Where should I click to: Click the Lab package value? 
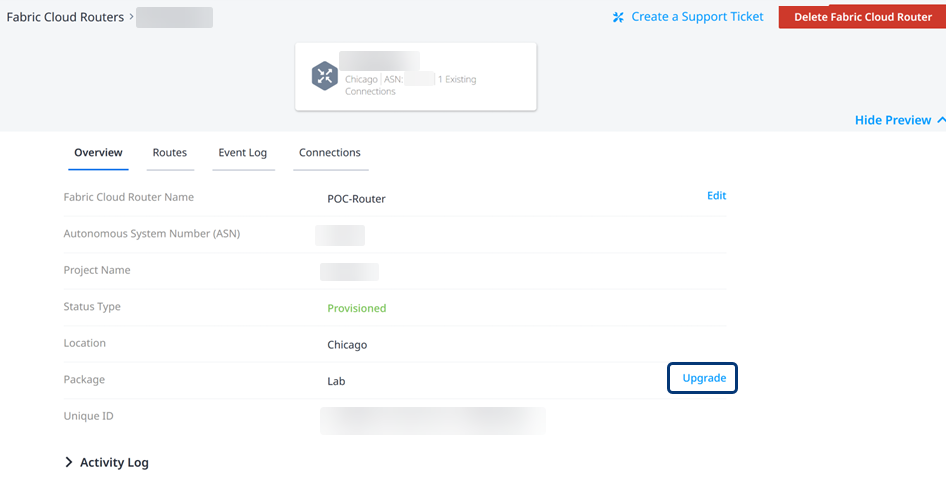point(336,381)
